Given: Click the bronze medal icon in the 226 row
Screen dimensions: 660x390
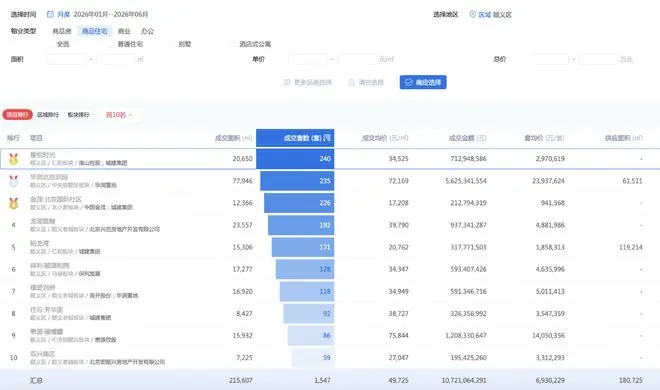Looking at the screenshot, I should (13, 203).
